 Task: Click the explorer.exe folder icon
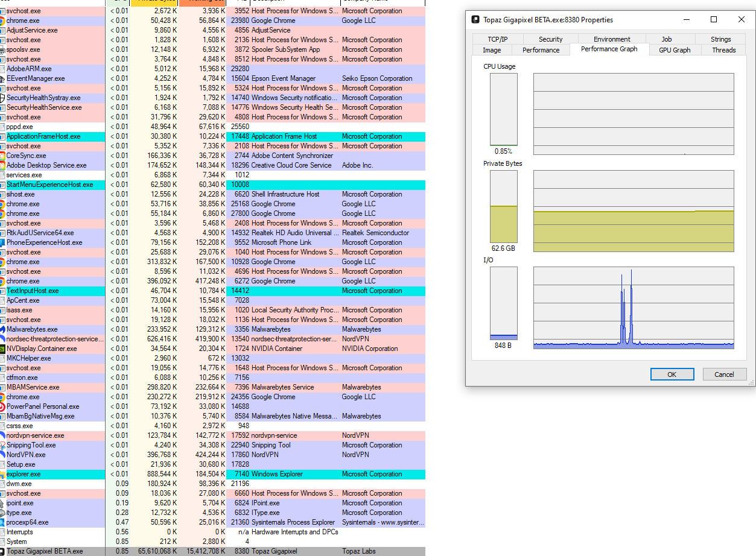(2, 474)
